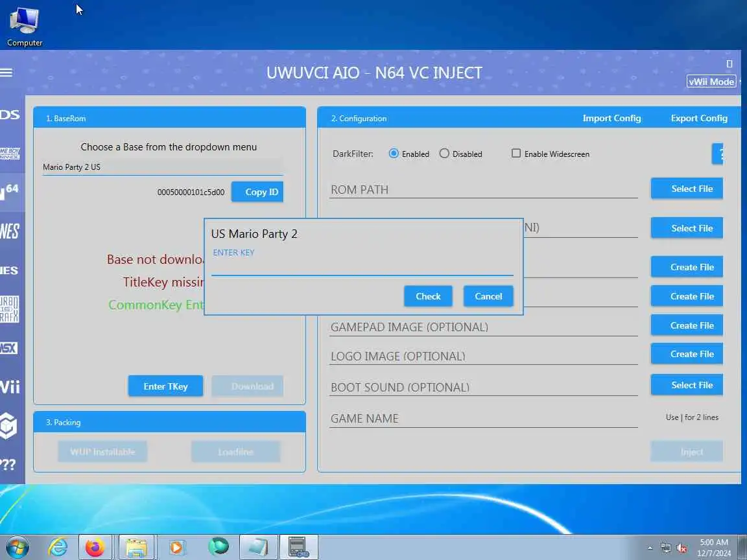Open the notepad-like app in taskbar
Viewport: 747px width, 560px height.
pyautogui.click(x=258, y=548)
